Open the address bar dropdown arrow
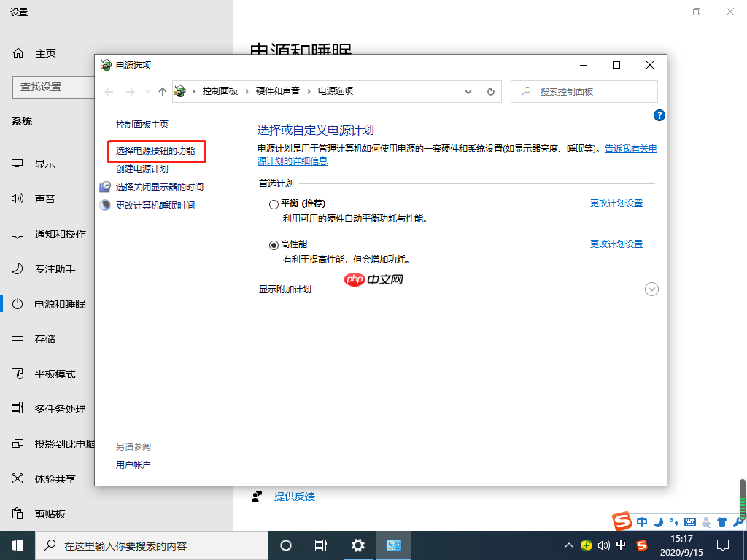Viewport: 747px width, 560px height. (x=468, y=91)
